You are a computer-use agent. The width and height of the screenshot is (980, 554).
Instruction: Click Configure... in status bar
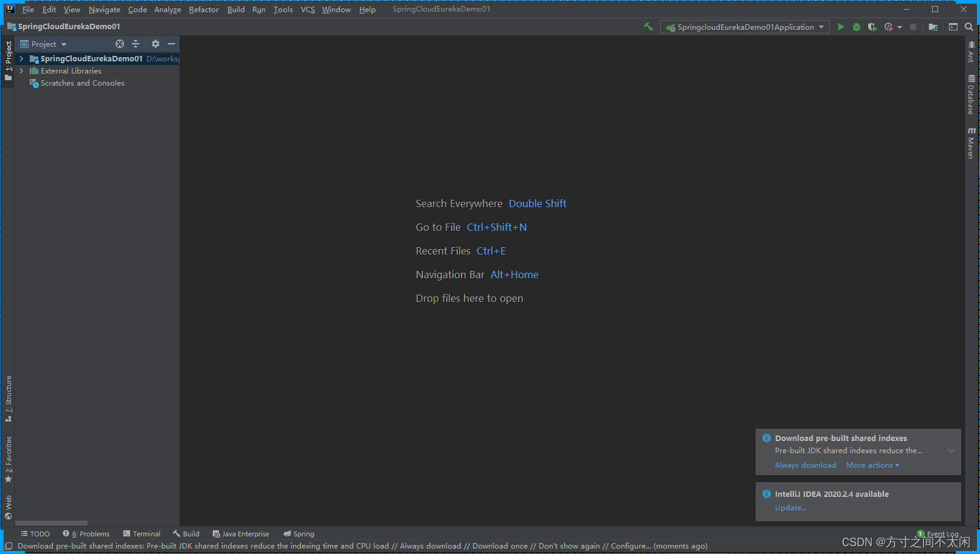(x=630, y=546)
